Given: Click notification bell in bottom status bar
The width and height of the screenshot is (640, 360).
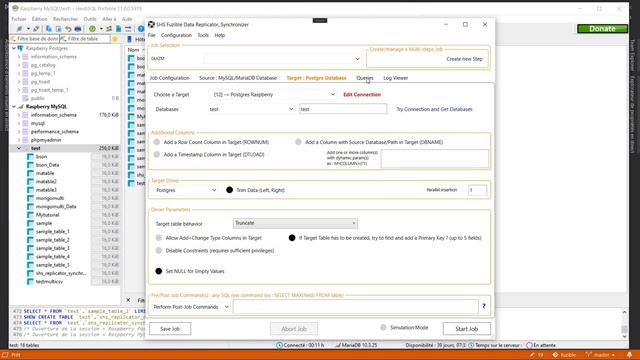Looking at the screenshot, I should [x=629, y=355].
